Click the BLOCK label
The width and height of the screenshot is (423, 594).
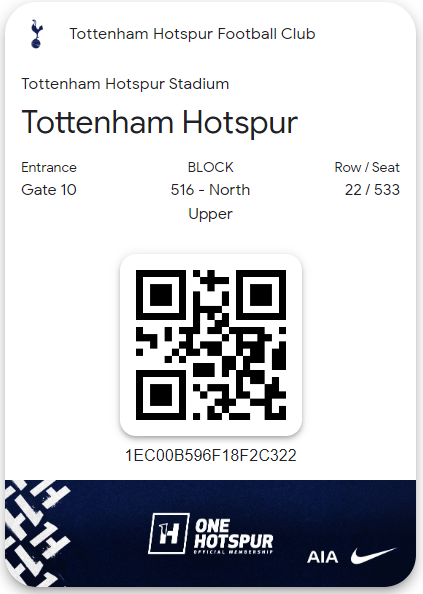(211, 167)
